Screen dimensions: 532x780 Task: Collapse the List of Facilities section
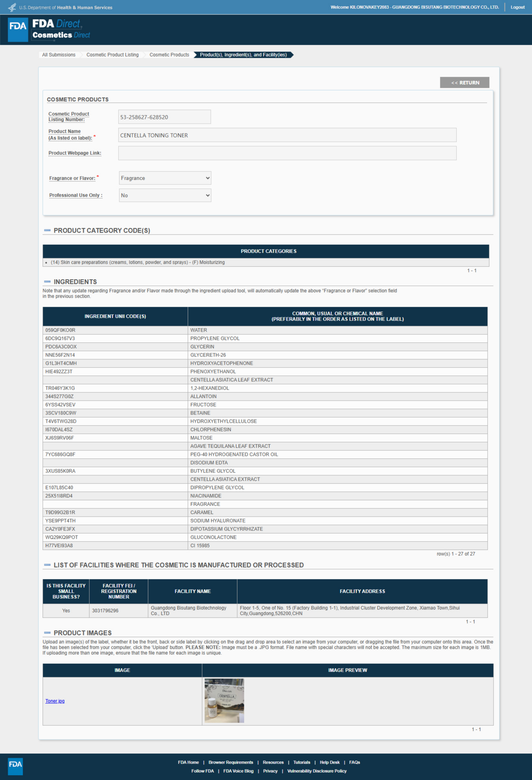point(47,565)
